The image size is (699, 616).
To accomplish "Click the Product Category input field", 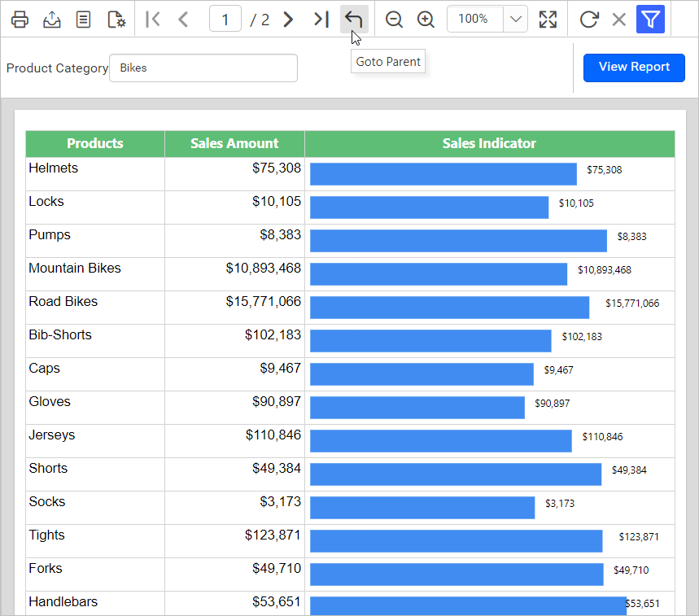I will (203, 68).
